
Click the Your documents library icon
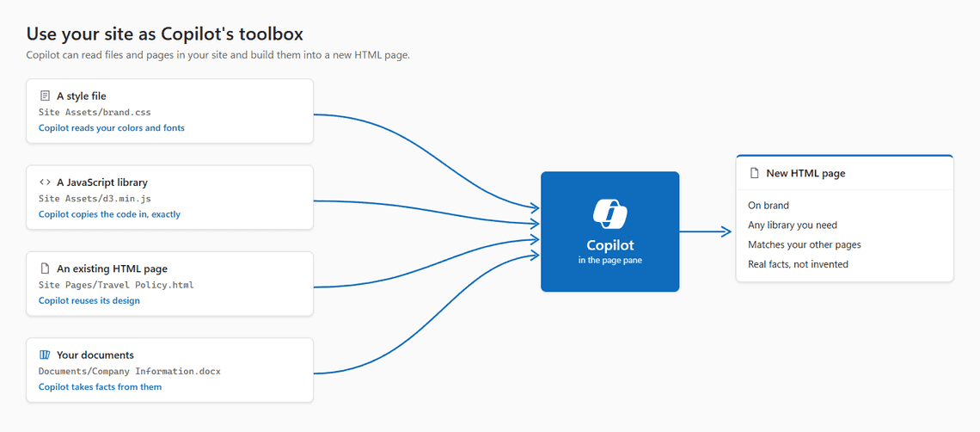pyautogui.click(x=45, y=355)
